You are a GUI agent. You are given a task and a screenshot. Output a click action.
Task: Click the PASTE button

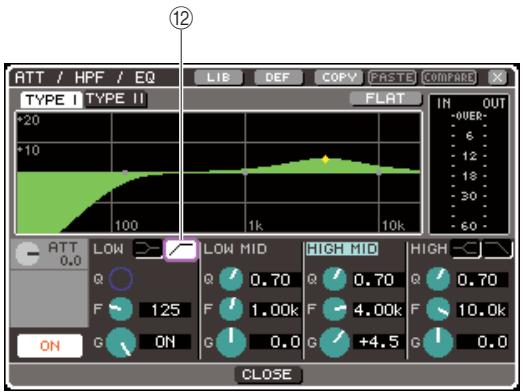point(392,77)
